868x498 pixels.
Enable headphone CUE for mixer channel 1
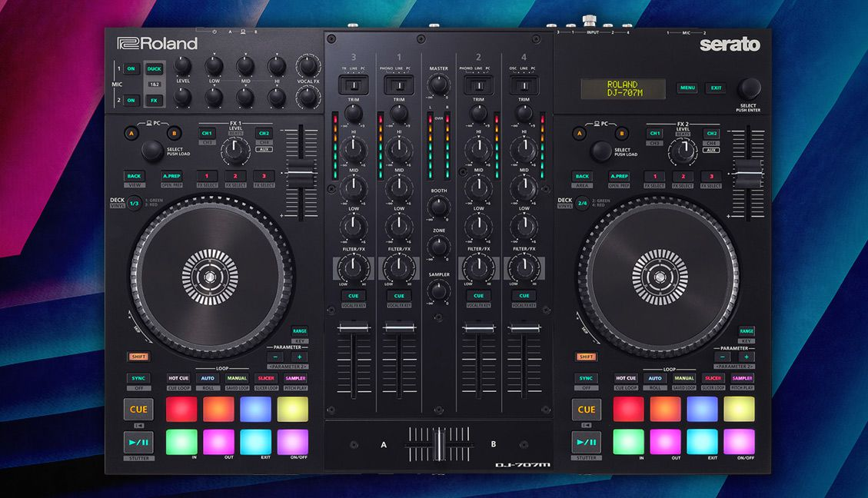point(399,295)
